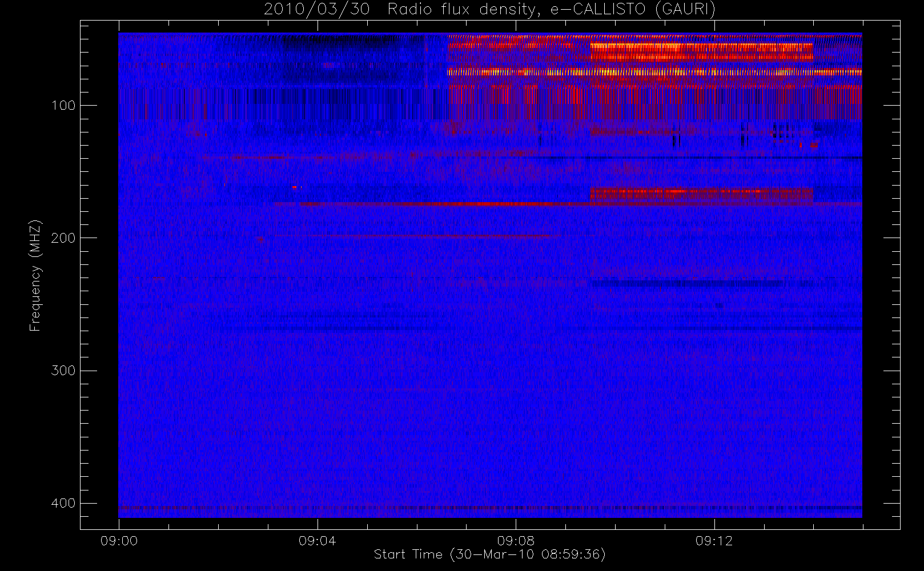
Task: Click the 09:00 time tick label
Action: (119, 541)
